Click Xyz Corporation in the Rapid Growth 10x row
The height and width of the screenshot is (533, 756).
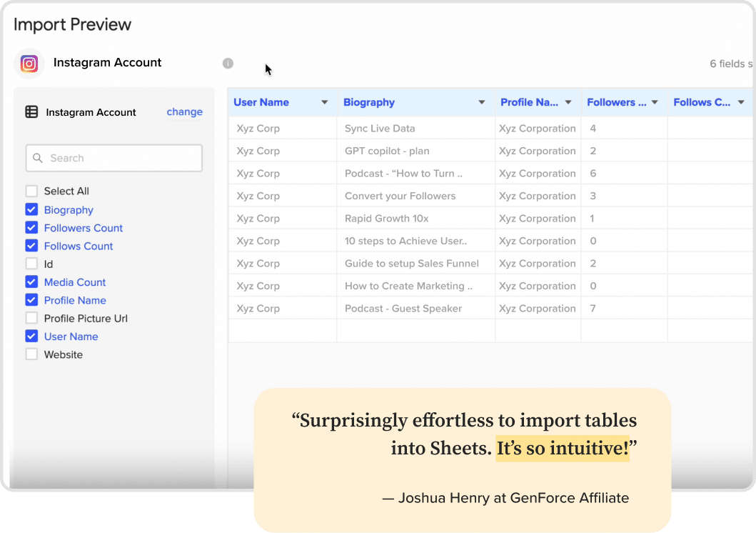pos(537,219)
